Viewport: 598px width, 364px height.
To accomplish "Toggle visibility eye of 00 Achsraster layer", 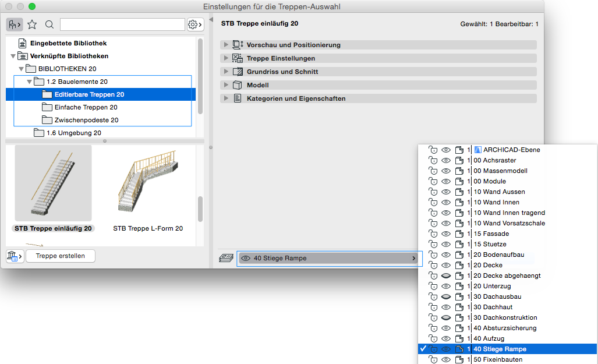I will pos(446,160).
